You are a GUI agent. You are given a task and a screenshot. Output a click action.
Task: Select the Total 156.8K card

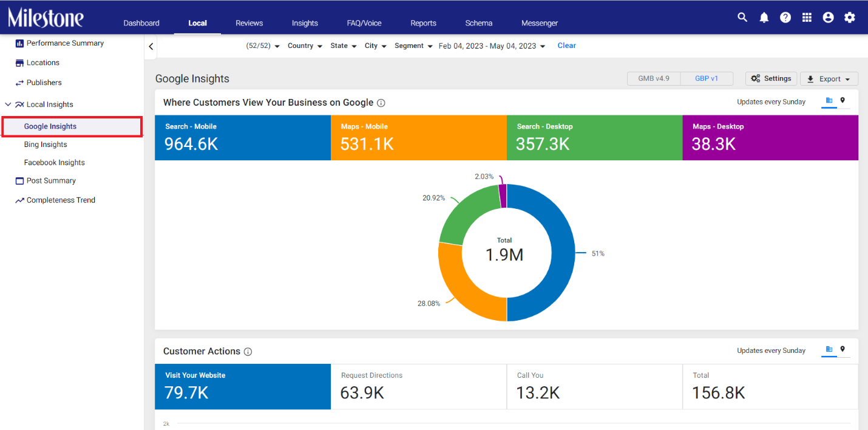[770, 387]
